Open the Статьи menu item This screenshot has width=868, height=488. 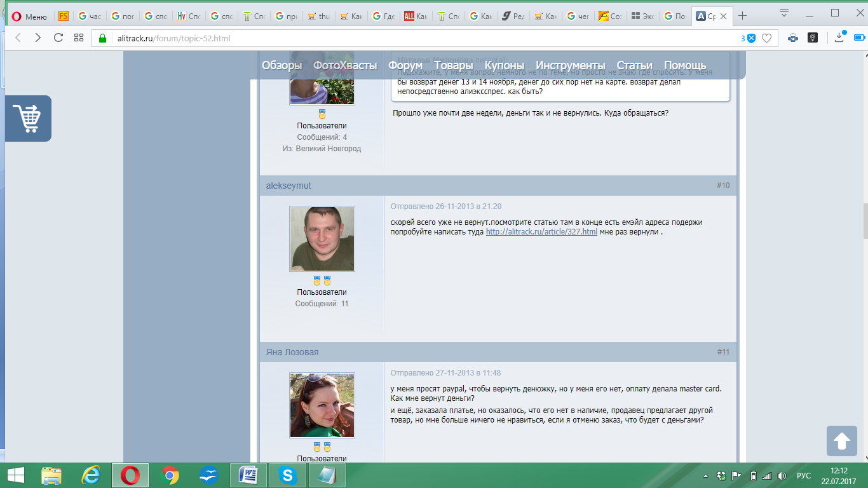635,65
